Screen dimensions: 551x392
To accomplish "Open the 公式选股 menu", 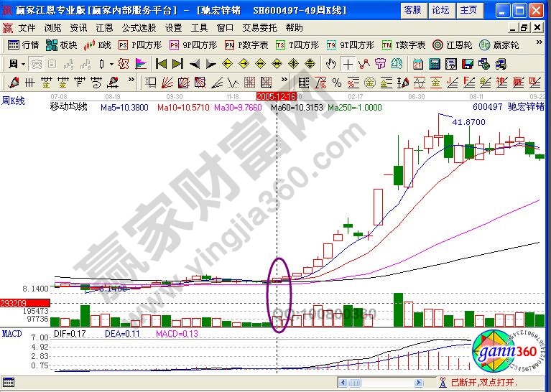I will (x=139, y=27).
